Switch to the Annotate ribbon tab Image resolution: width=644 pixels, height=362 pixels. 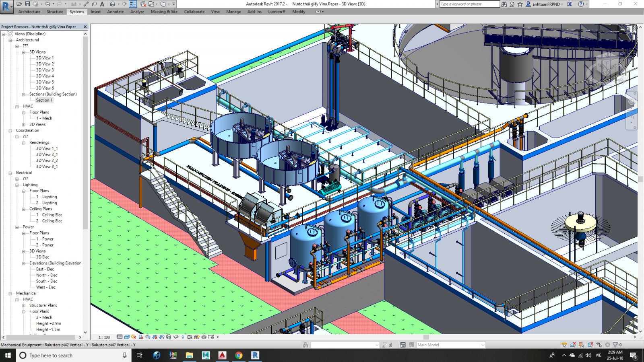point(116,12)
